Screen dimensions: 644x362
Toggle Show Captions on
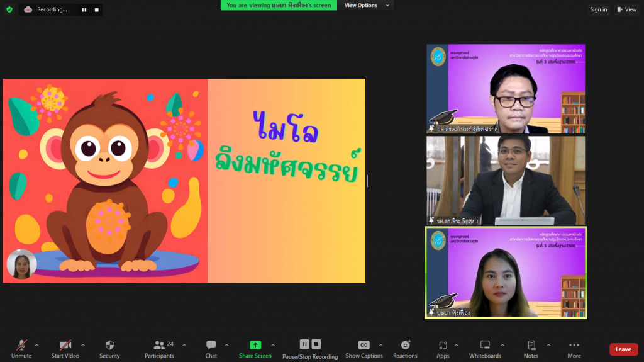coord(364,349)
